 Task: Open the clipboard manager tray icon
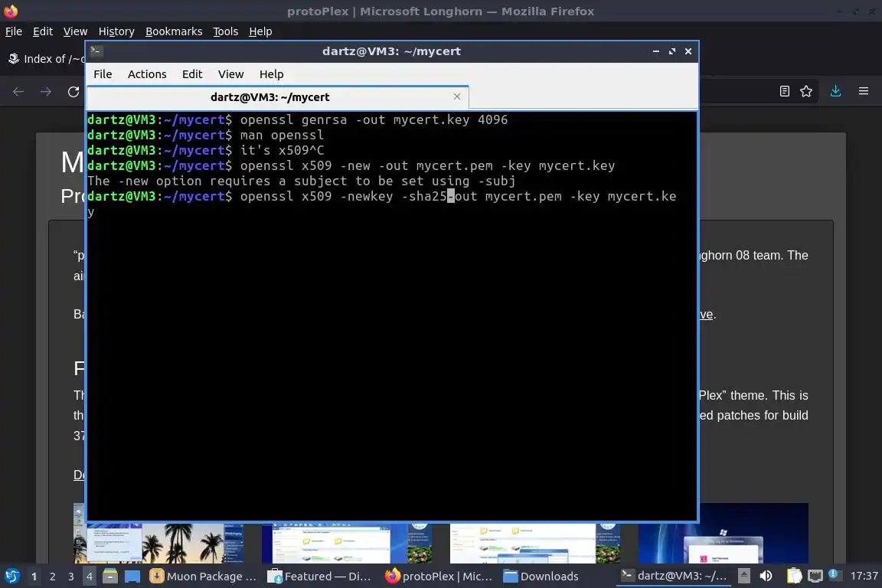click(x=794, y=576)
